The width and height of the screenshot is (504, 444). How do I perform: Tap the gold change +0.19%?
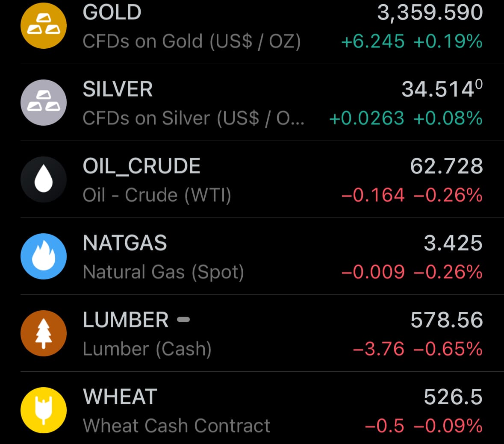[448, 41]
